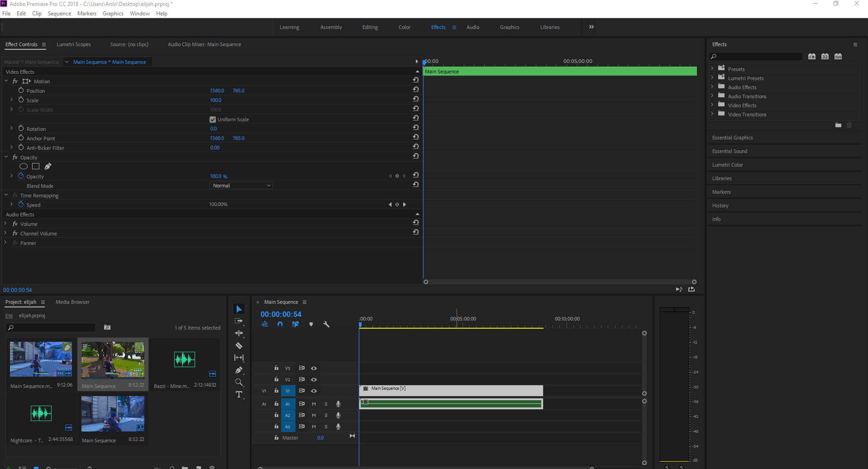Create 4-point polygon mask under Opacity
Viewport: 868px width, 469px height.
click(x=36, y=167)
